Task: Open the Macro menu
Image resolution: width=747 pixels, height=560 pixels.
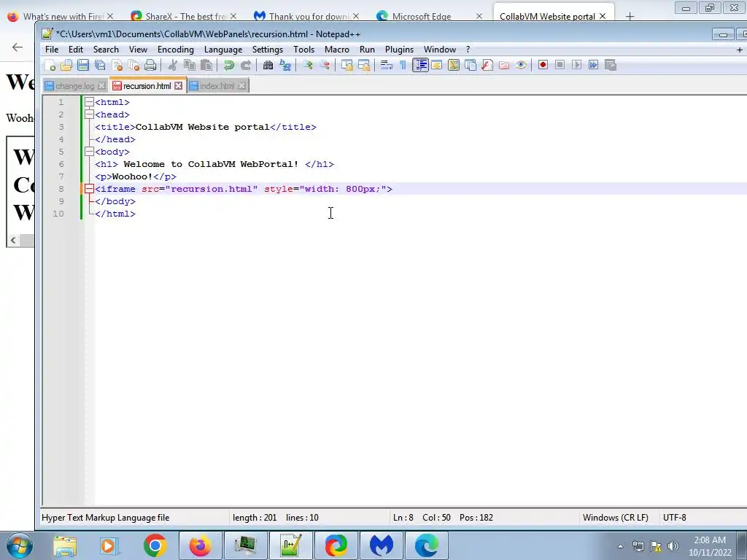Action: click(337, 50)
